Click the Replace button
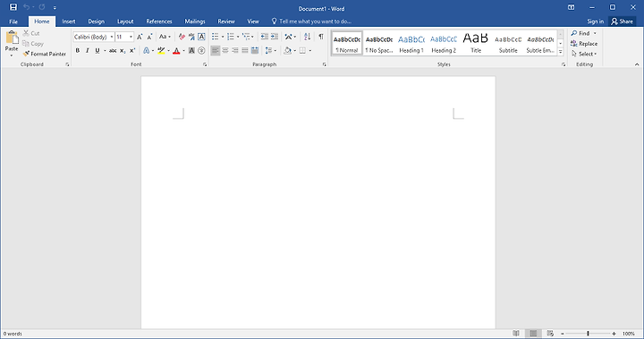 click(584, 44)
